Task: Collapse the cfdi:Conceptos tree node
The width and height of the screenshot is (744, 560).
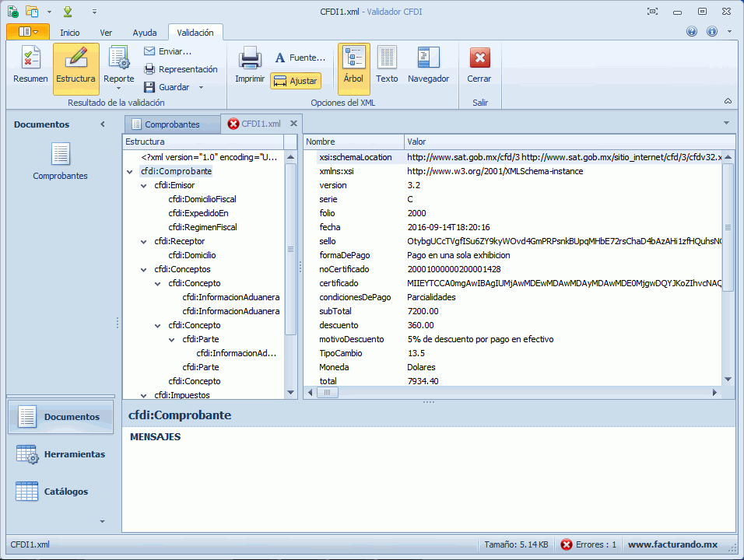Action: tap(143, 270)
